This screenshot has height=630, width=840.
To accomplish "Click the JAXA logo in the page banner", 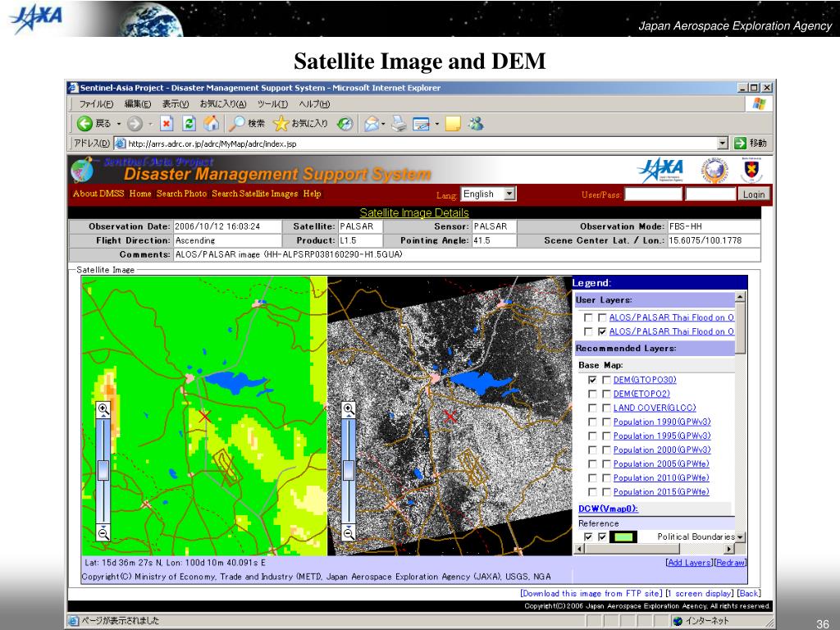I will coord(661,171).
